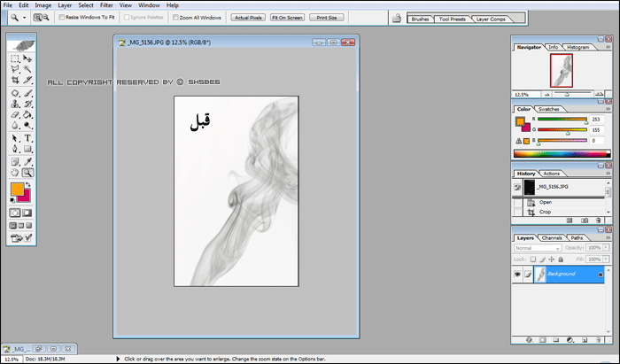Enable Resize Windows To Fit checkbox
Screen dimensions: 620x364
click(62, 18)
